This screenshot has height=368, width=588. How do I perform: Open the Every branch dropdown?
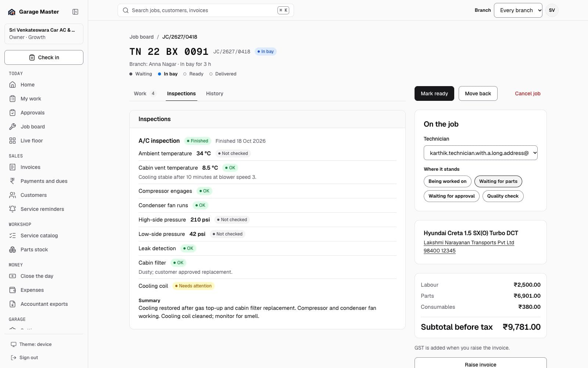[x=518, y=10]
